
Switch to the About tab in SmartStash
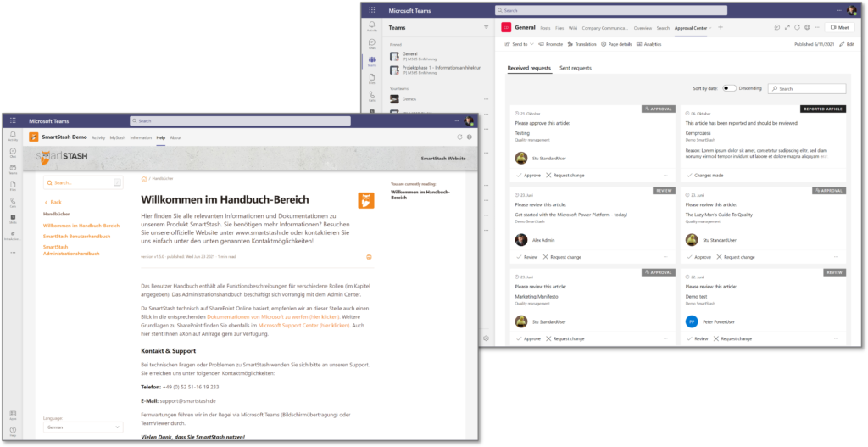175,137
